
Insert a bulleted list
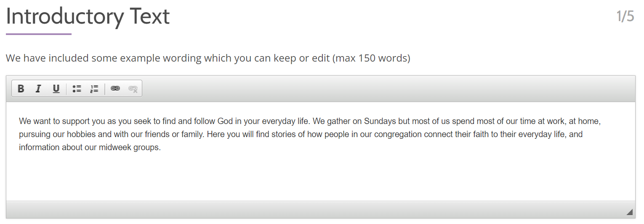coord(77,89)
